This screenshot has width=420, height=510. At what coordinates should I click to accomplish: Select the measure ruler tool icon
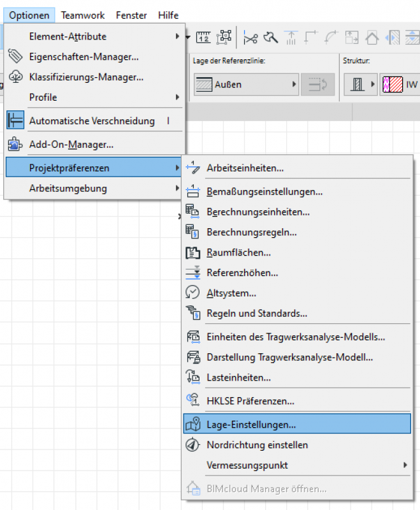(203, 38)
